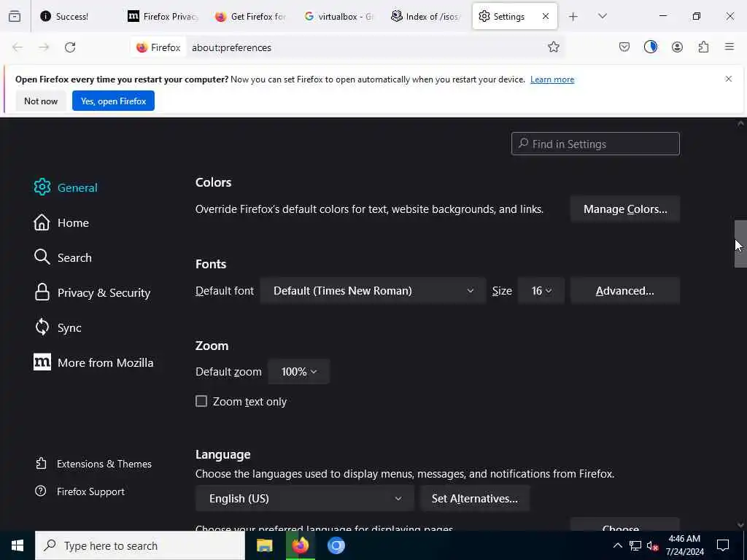Click the settings page scrollbar thumb

(x=740, y=244)
